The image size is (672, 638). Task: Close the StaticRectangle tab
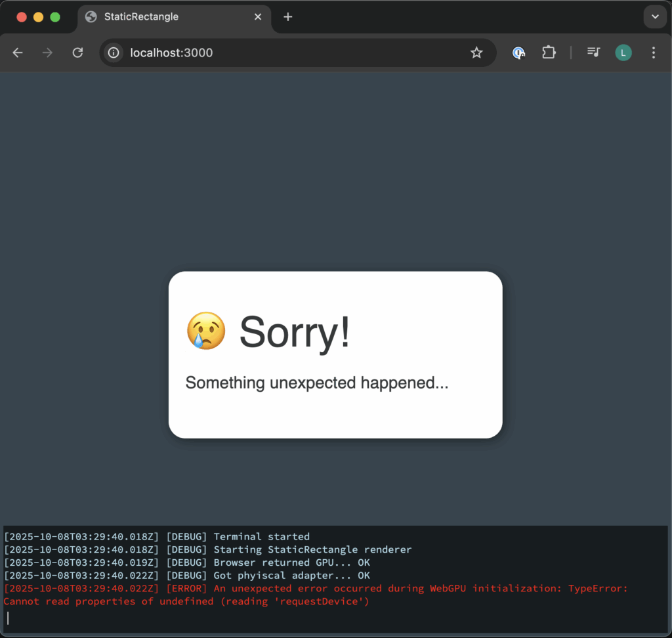coord(259,16)
